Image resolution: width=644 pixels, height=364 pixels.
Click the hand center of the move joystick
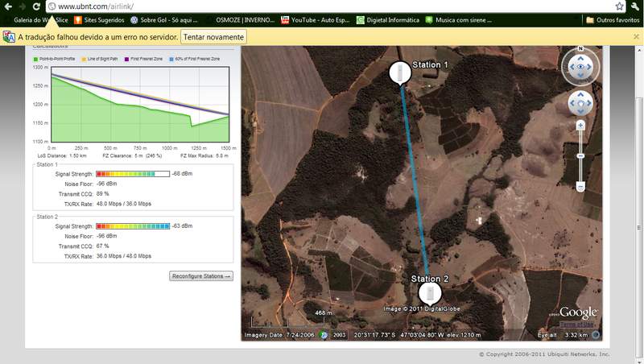click(580, 103)
